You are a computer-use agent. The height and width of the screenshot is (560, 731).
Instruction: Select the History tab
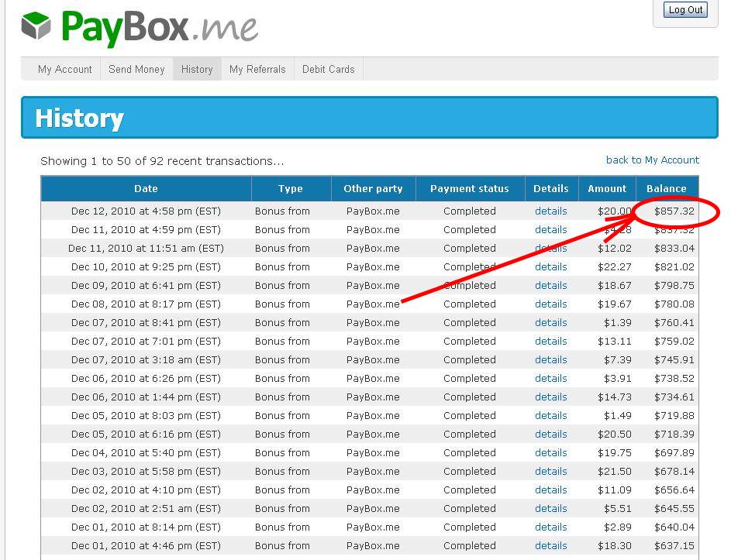tap(197, 69)
